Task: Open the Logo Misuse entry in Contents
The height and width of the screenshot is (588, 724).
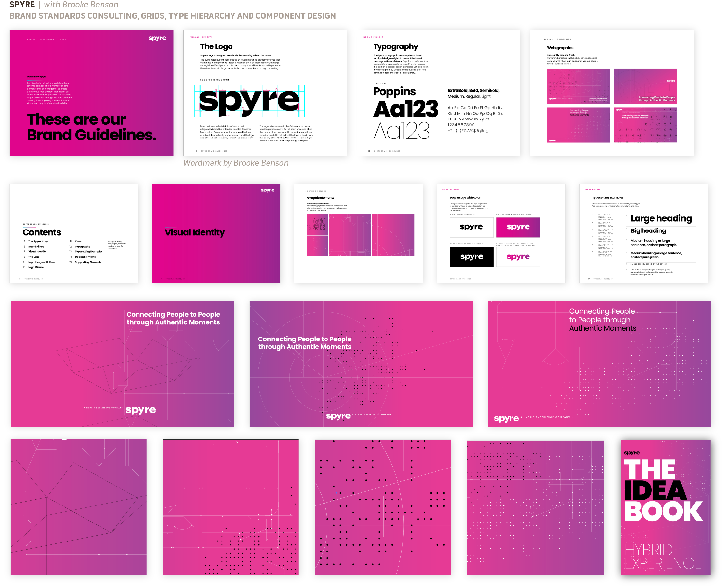Action: point(36,267)
